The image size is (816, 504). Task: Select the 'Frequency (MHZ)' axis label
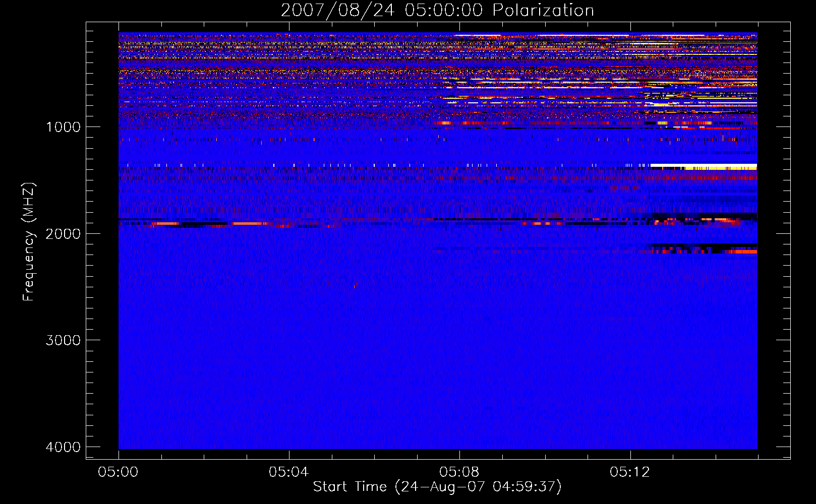[x=29, y=241]
